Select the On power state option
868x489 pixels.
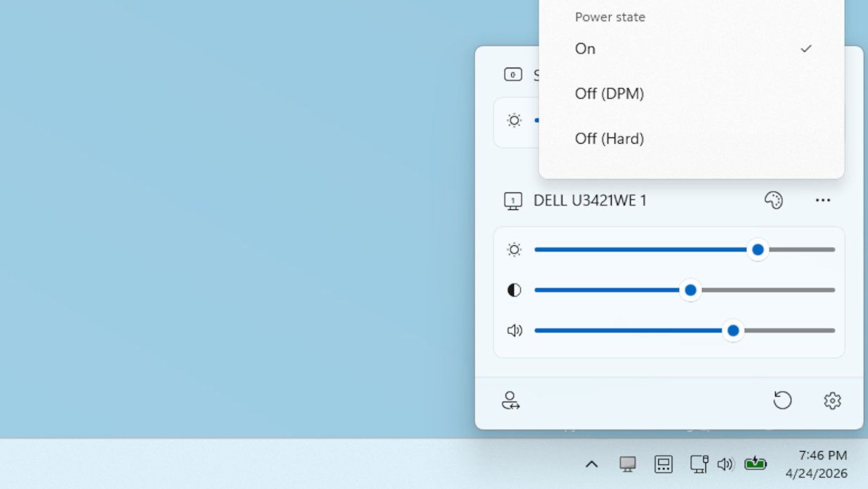[585, 49]
